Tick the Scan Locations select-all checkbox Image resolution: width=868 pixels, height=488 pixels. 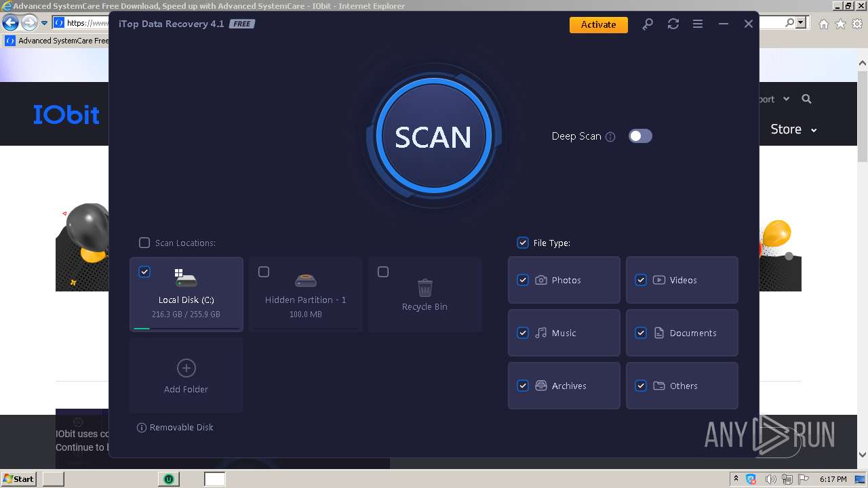pyautogui.click(x=144, y=243)
